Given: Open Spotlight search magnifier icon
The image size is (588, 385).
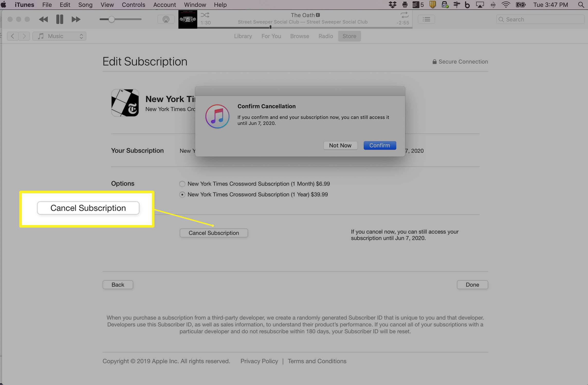Looking at the screenshot, I should click(x=581, y=5).
